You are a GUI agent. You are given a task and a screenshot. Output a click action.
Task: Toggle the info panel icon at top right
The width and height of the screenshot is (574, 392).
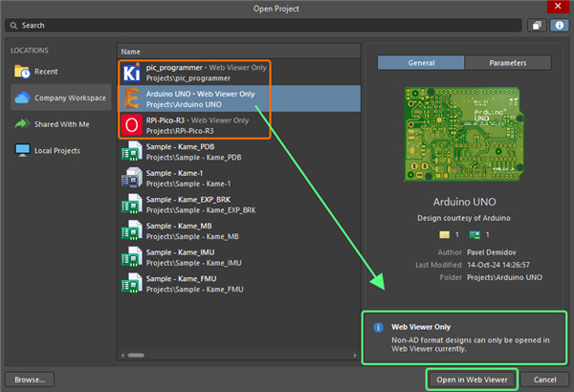(558, 25)
